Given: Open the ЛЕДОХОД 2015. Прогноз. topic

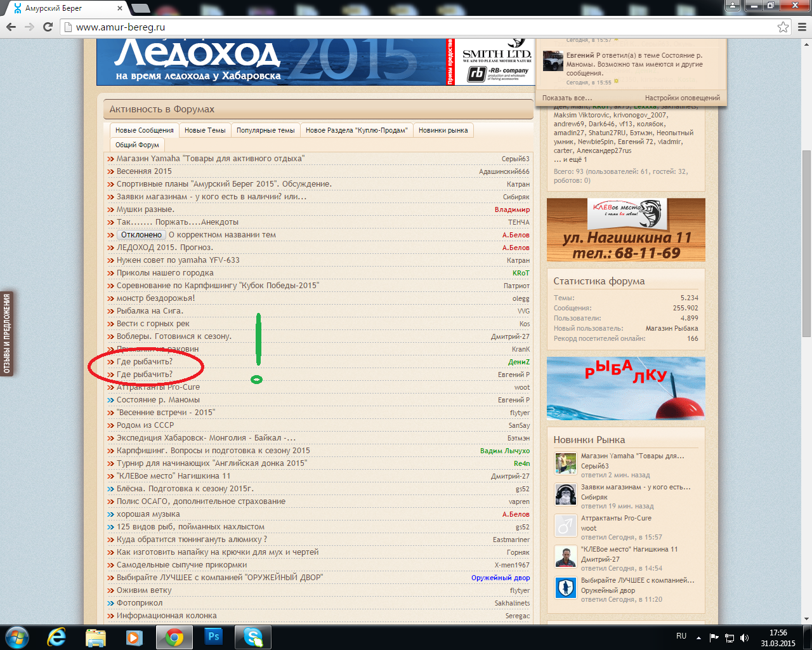Looking at the screenshot, I should (x=164, y=248).
